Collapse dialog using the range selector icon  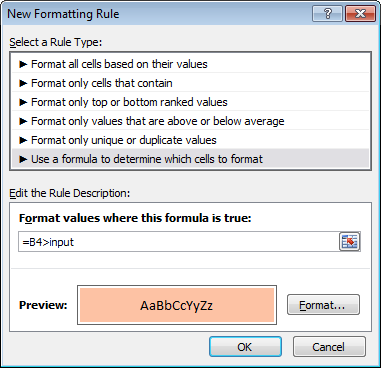349,241
